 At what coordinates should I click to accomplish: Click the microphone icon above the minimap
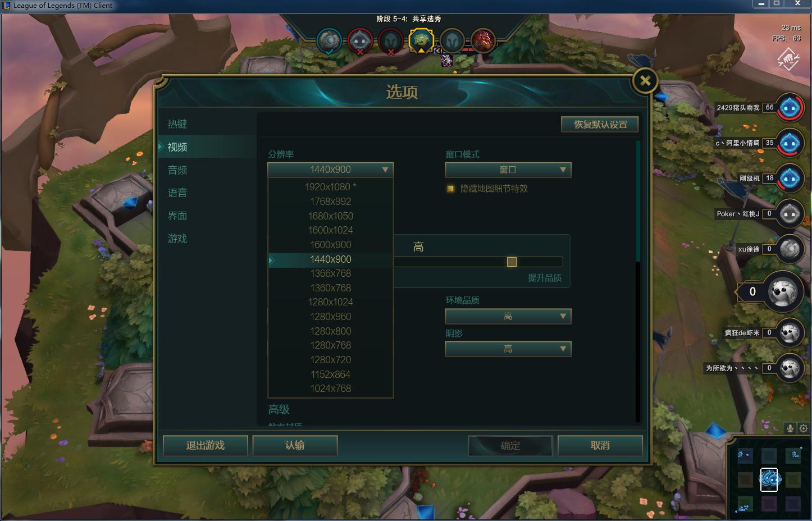[790, 428]
